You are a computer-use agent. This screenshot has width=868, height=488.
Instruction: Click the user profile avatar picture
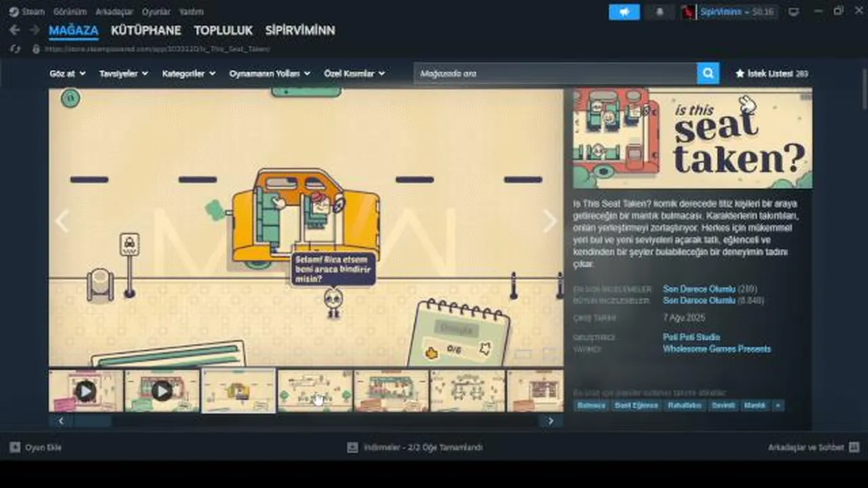pos(689,12)
